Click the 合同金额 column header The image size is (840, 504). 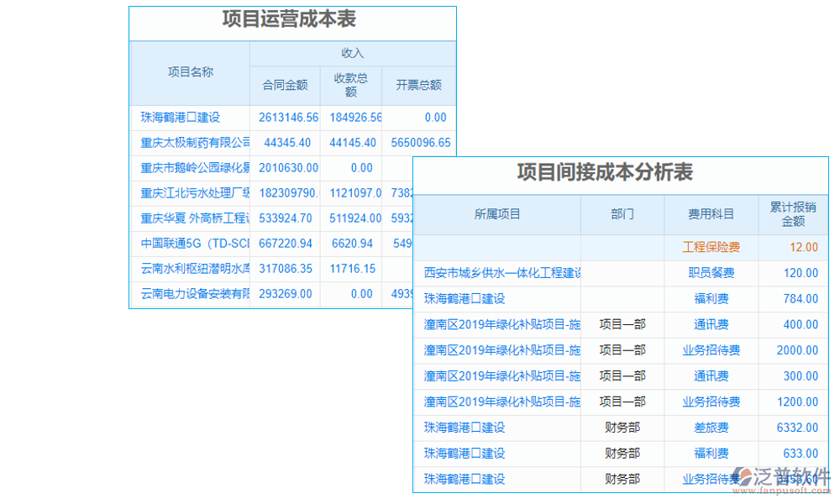[x=285, y=85]
